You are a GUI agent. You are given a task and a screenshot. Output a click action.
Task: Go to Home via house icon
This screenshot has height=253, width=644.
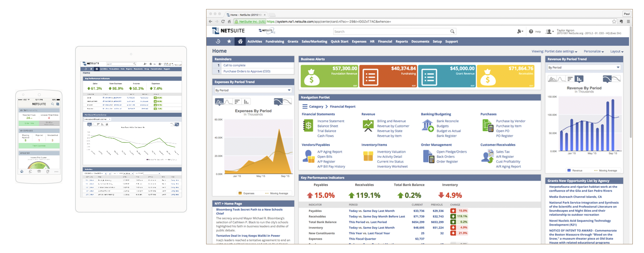point(240,42)
